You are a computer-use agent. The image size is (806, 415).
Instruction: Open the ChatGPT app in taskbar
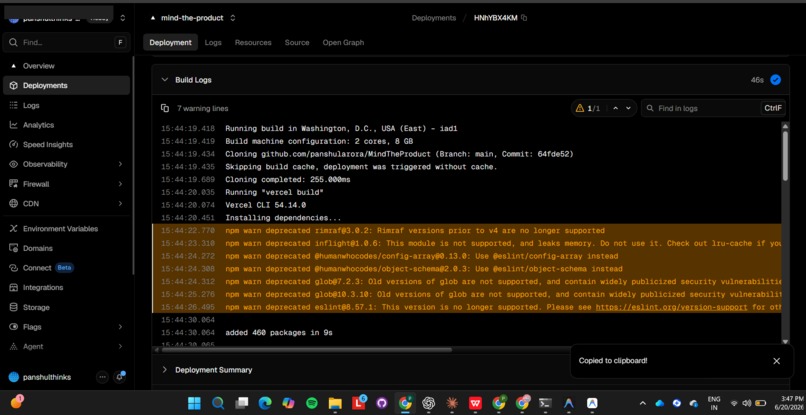pos(429,403)
